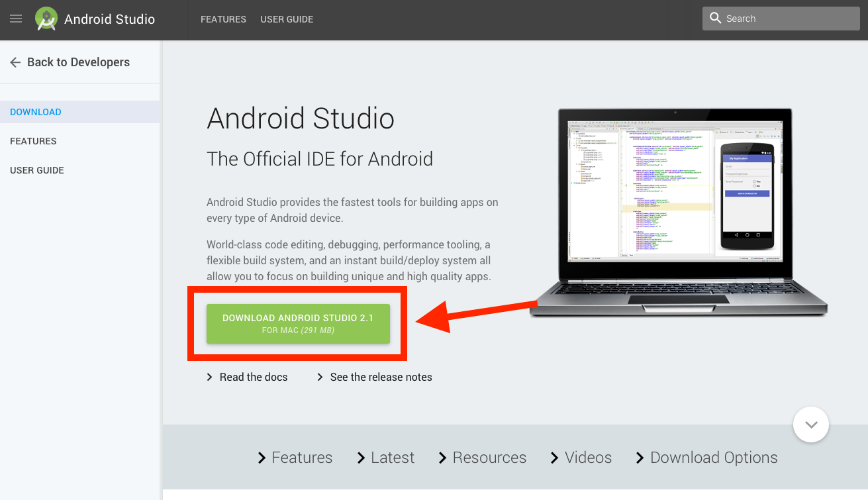Jump to the Features section link
Screen dimensions: 868x500
tap(302, 458)
